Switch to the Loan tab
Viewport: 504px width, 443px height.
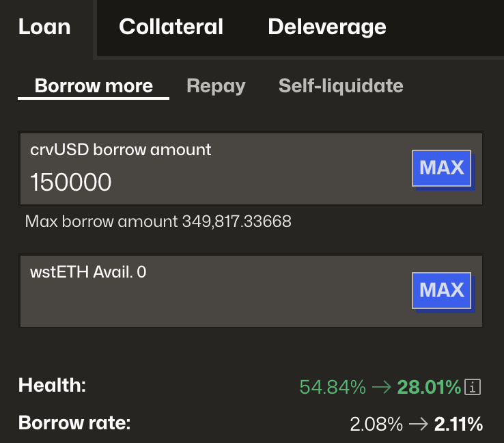44,27
